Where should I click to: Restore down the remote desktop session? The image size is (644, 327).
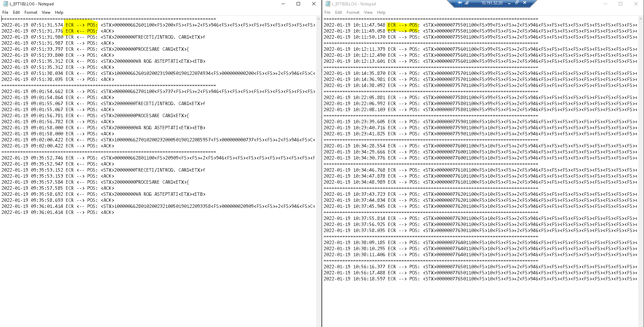517,3
